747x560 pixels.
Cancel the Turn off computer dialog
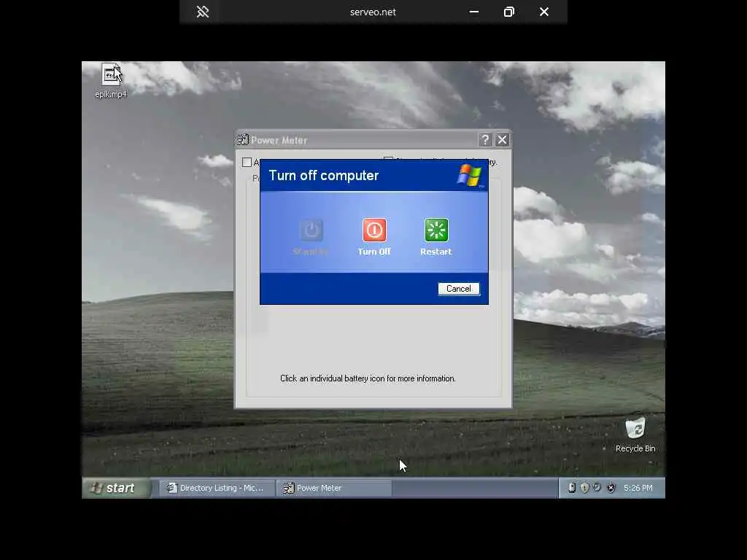[459, 289]
